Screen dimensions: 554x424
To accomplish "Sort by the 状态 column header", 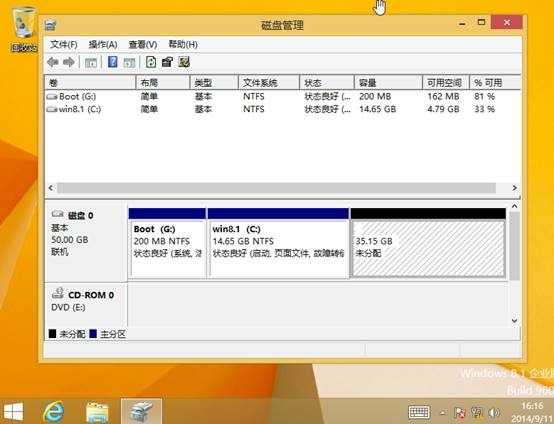I will 327,83.
